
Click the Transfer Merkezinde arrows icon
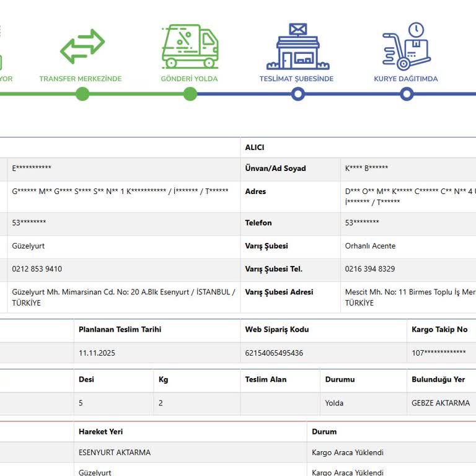click(82, 46)
